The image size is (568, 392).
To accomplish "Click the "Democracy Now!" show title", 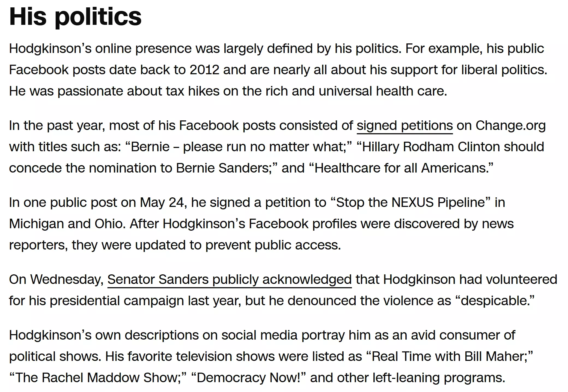I will click(x=248, y=378).
